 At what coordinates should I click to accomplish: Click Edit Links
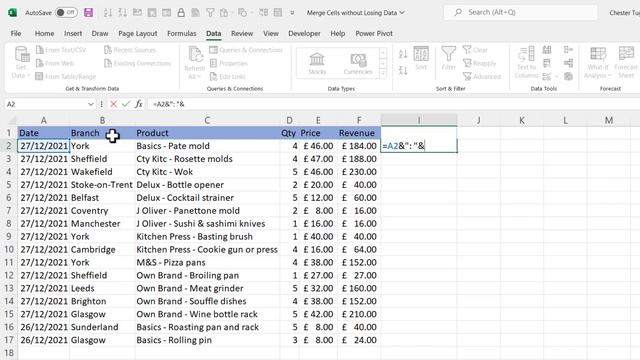pyautogui.click(x=228, y=76)
